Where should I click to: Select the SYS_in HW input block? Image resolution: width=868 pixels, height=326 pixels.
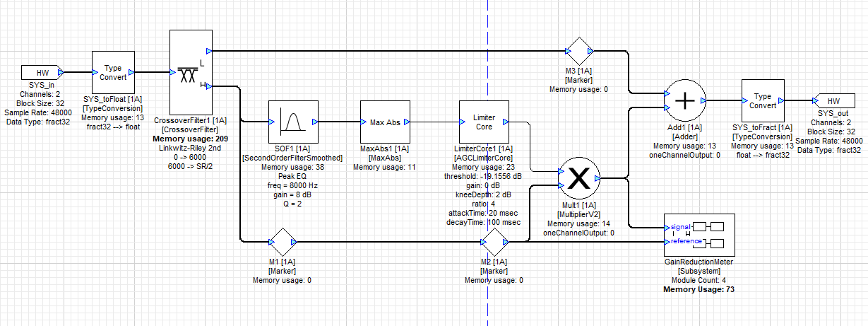pyautogui.click(x=40, y=72)
